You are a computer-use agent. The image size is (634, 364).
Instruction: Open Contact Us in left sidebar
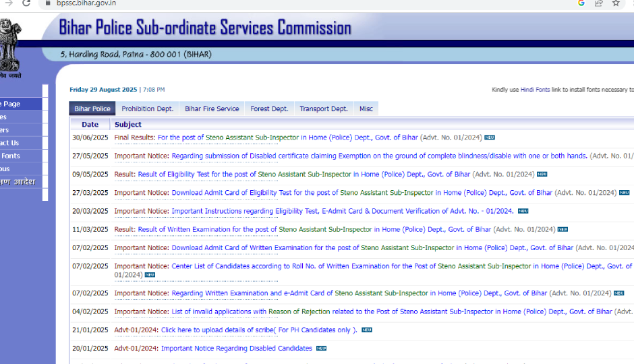[x=10, y=142]
